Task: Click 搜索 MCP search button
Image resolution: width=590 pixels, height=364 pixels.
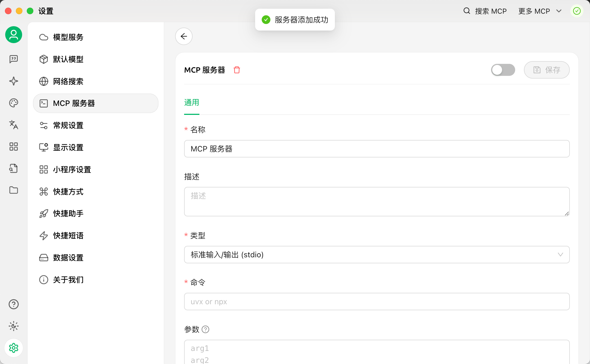Action: [x=485, y=11]
